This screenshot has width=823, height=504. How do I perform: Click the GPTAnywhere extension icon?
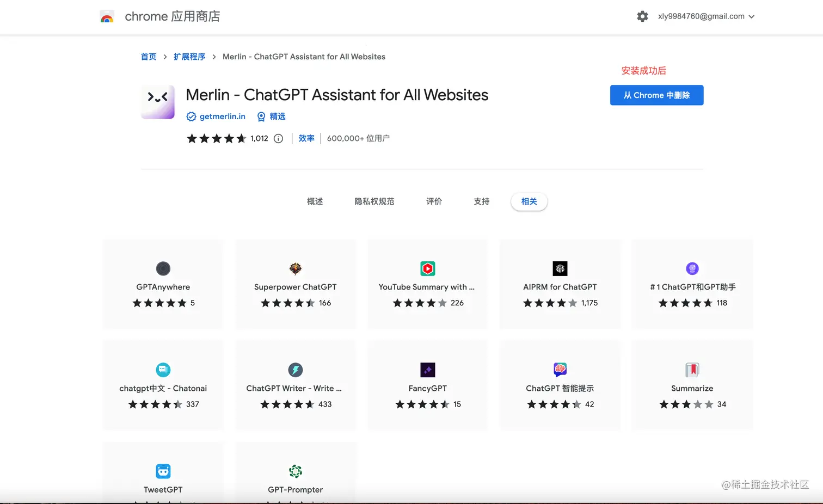[163, 268]
